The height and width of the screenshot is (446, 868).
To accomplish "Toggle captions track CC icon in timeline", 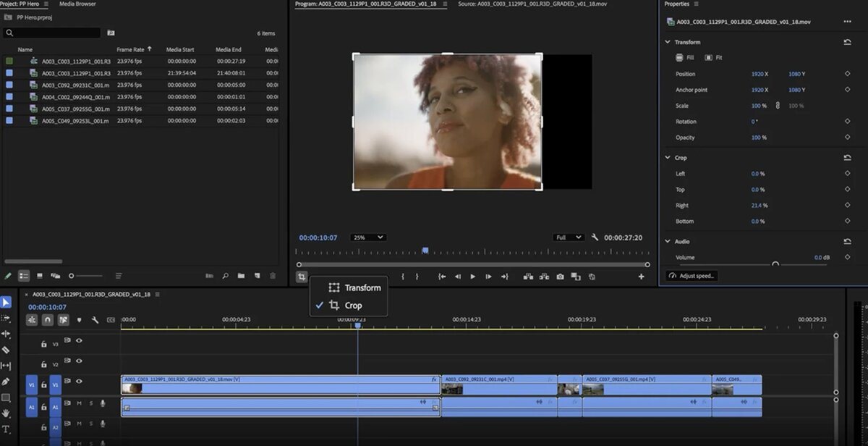I will (111, 320).
